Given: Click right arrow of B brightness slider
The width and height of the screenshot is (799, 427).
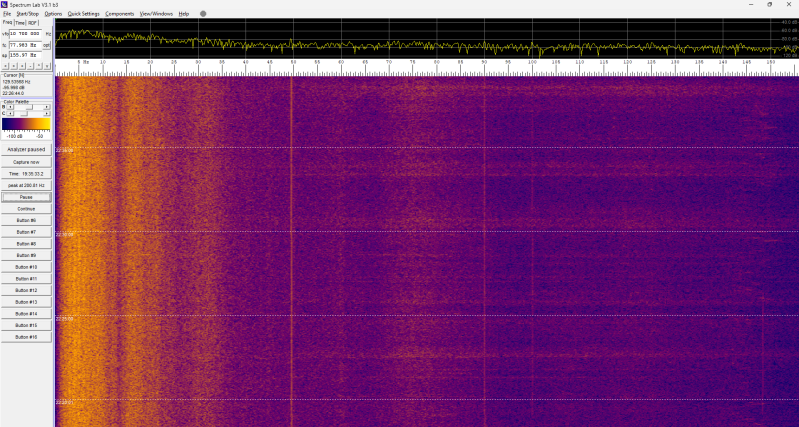Looking at the screenshot, I should tap(47, 107).
